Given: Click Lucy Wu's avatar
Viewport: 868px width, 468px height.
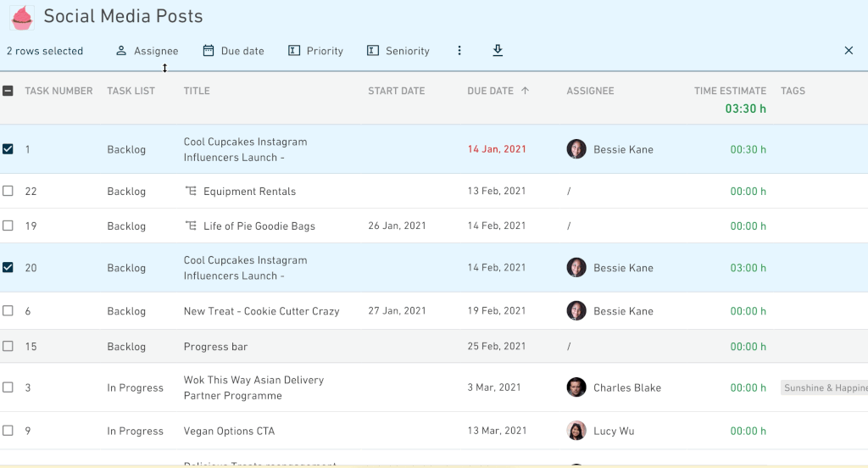Looking at the screenshot, I should coord(576,431).
